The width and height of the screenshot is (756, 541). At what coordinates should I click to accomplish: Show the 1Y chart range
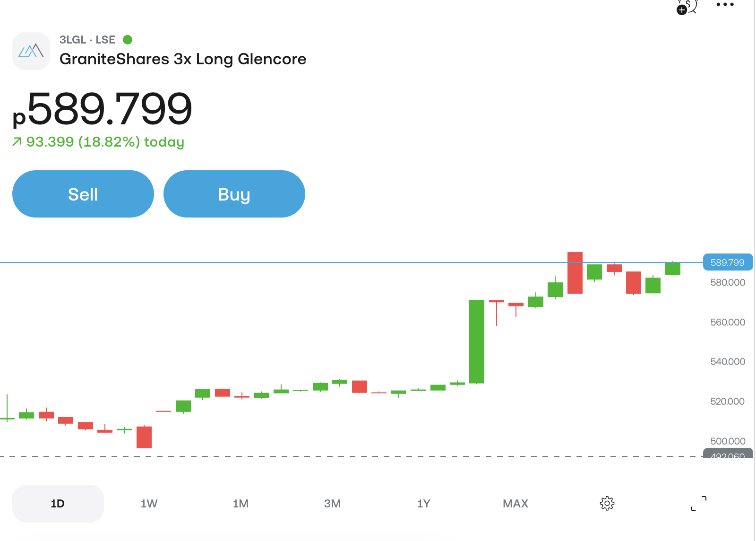pyautogui.click(x=424, y=503)
